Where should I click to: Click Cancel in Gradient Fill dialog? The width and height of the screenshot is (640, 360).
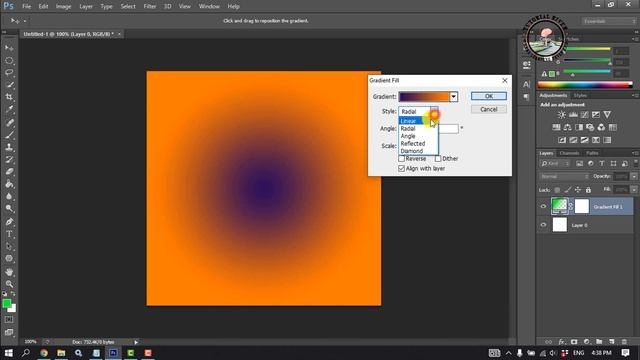tap(489, 109)
